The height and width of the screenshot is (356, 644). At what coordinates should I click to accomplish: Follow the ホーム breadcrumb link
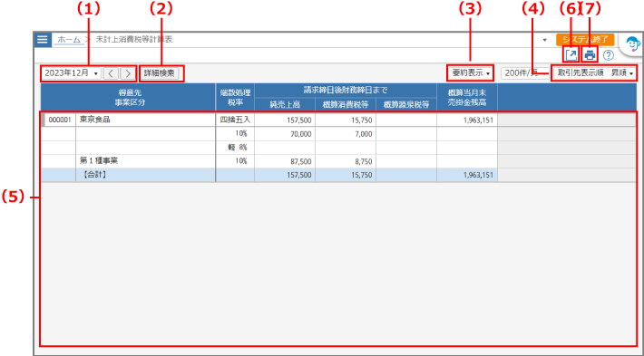pyautogui.click(x=69, y=40)
